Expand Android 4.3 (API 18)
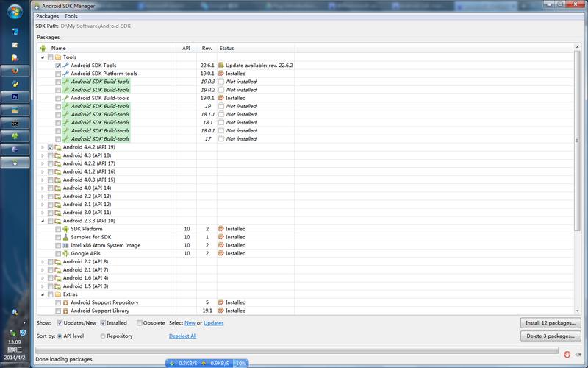The width and height of the screenshot is (588, 368). [x=43, y=155]
